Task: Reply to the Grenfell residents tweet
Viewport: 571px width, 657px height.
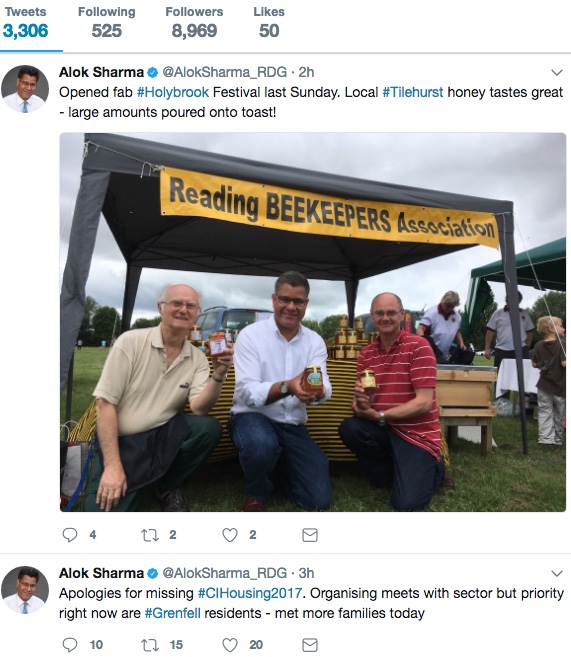Action: pos(70,645)
